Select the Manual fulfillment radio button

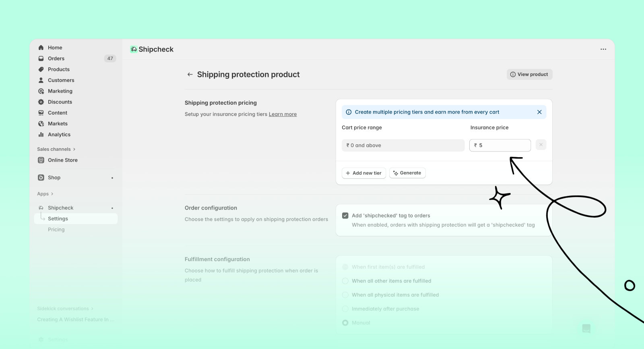pyautogui.click(x=345, y=322)
